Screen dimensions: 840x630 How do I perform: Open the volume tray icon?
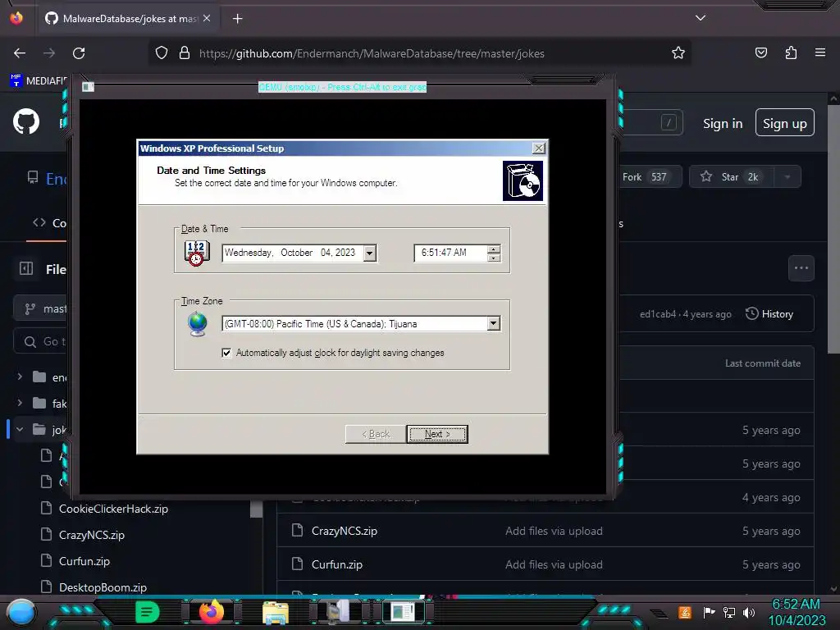point(749,612)
